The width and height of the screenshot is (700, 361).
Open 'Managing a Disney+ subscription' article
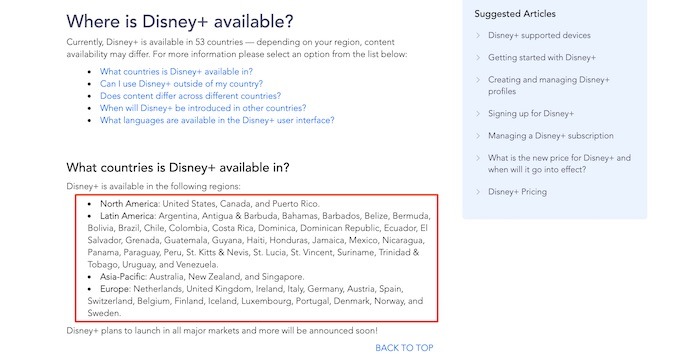coord(551,136)
